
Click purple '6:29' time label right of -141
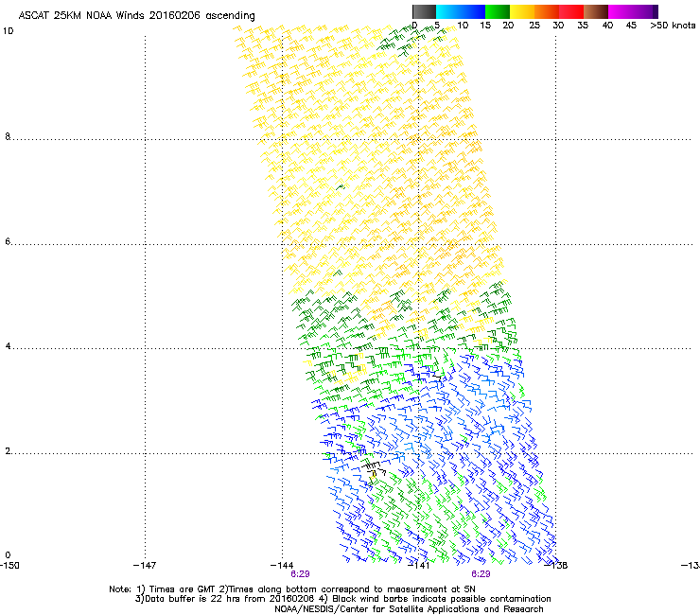point(481,574)
